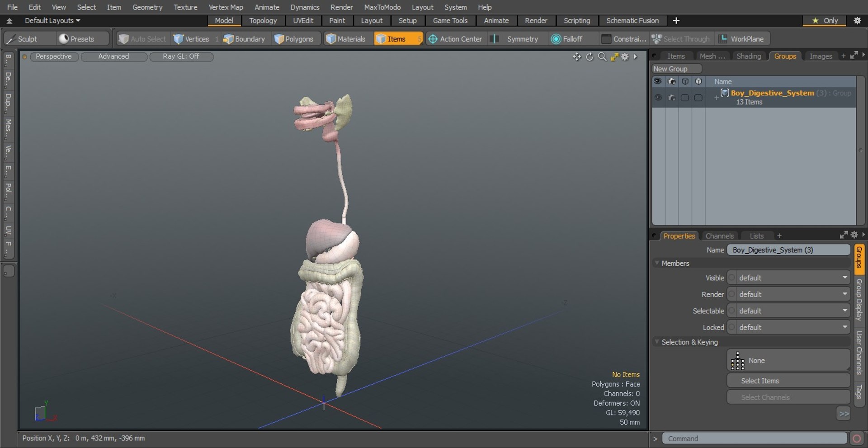Open viewport settings gear icon
This screenshot has width=868, height=448.
625,57
